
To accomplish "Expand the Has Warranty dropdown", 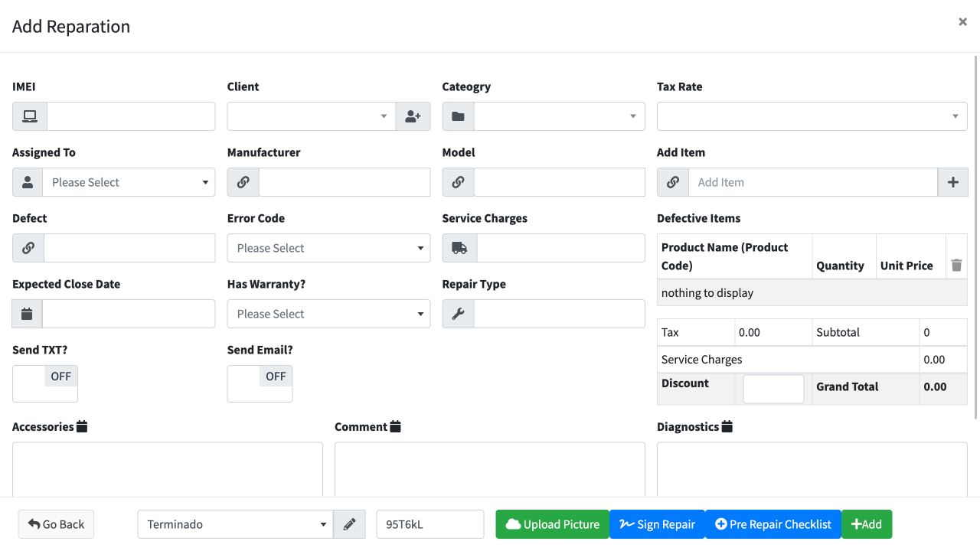I will point(328,313).
